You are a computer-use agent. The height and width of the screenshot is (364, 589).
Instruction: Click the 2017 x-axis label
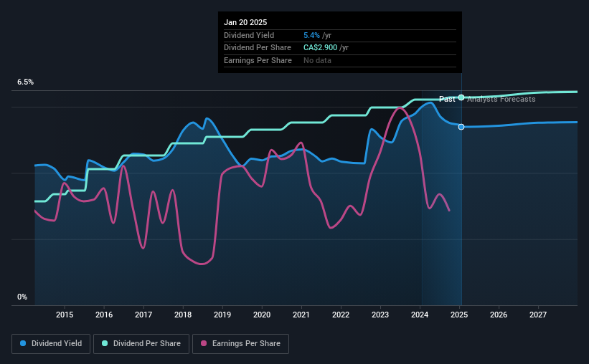(x=143, y=315)
